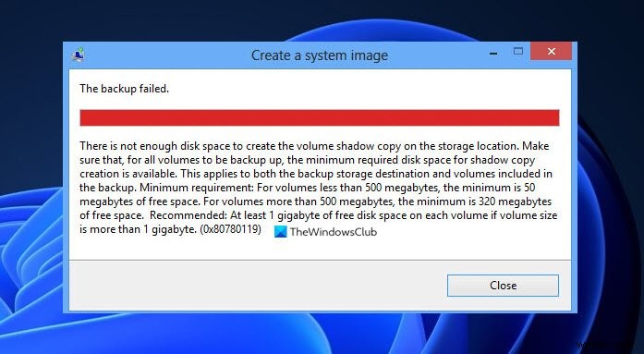Click the system image icon in the title bar
The image size is (644, 354).
pos(78,55)
